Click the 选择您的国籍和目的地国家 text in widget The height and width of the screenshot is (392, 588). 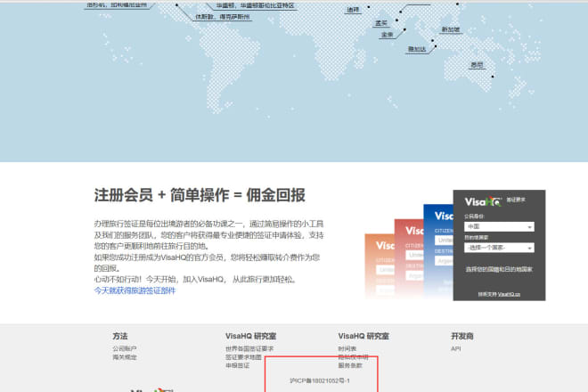pyautogui.click(x=499, y=269)
